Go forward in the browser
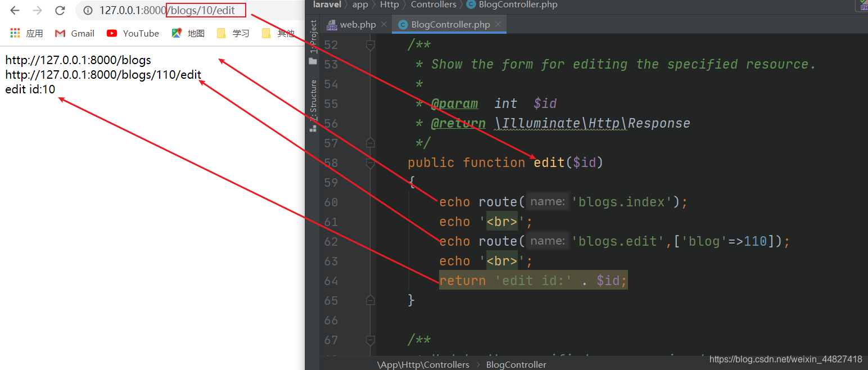 click(37, 10)
